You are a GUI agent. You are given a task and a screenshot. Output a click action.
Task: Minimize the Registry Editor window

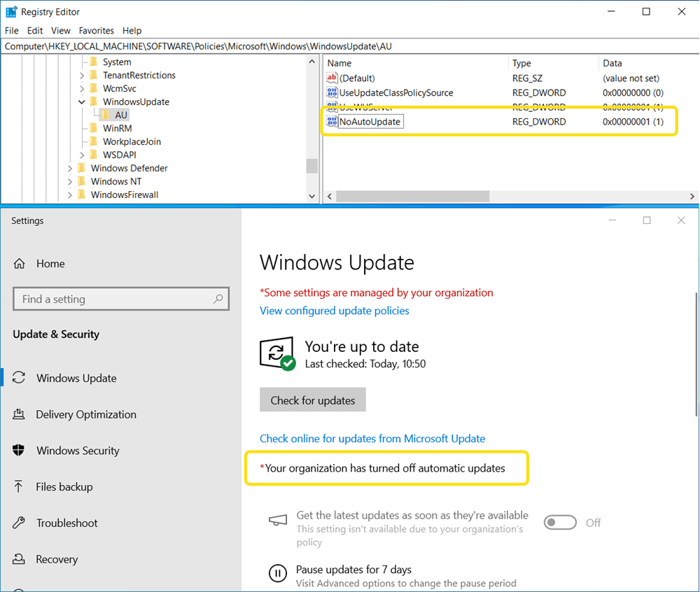[611, 12]
